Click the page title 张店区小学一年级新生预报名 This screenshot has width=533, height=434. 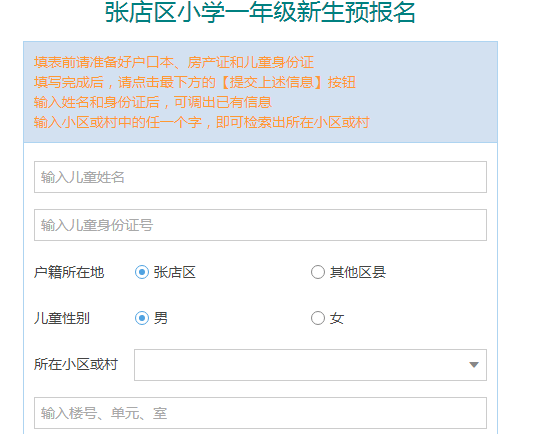pos(260,13)
